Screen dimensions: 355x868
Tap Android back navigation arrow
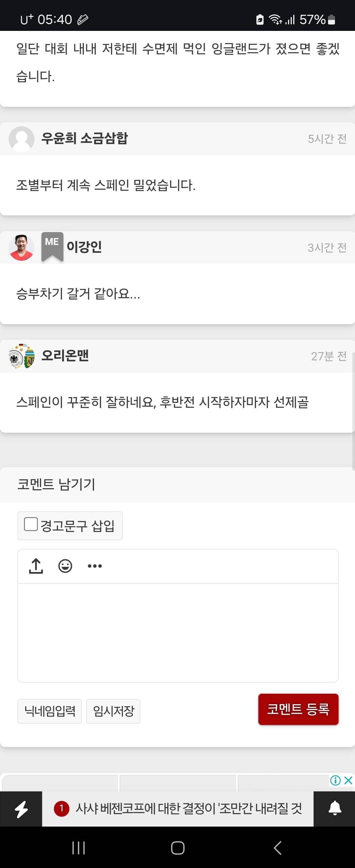pos(277,848)
